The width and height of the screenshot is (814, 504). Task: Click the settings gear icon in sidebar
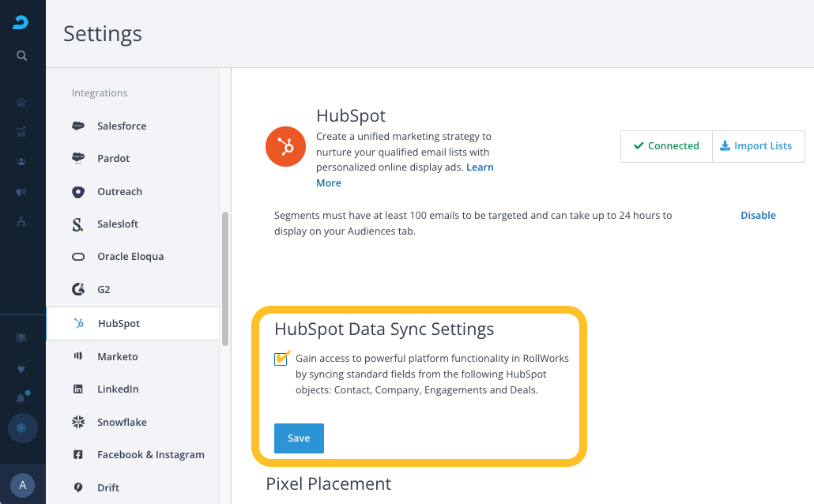click(21, 428)
